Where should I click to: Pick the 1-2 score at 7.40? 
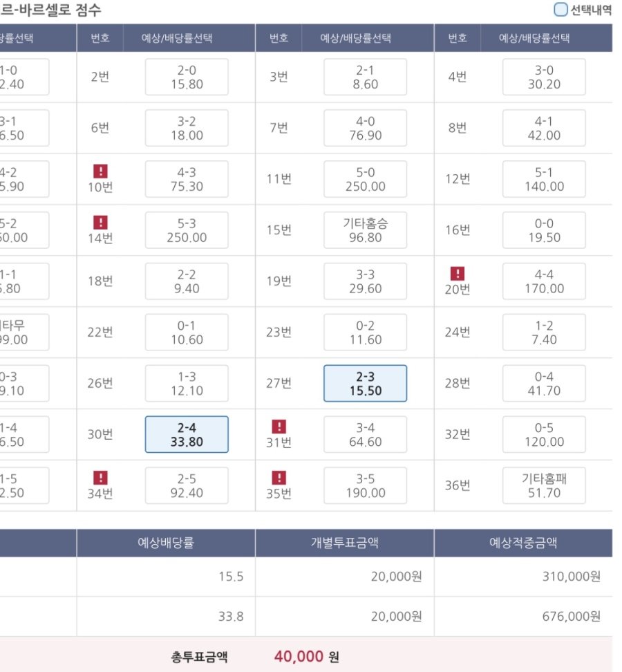[x=544, y=333]
